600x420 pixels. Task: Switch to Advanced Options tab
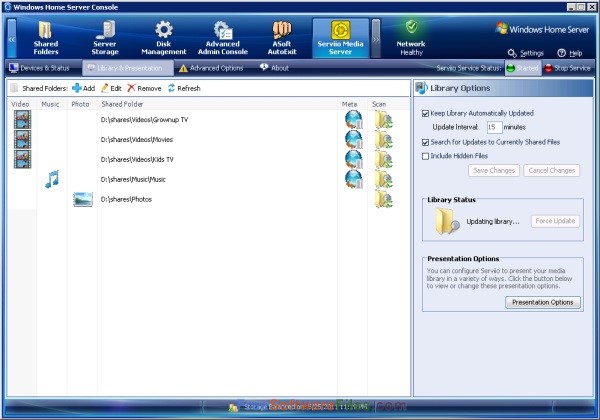pos(211,68)
